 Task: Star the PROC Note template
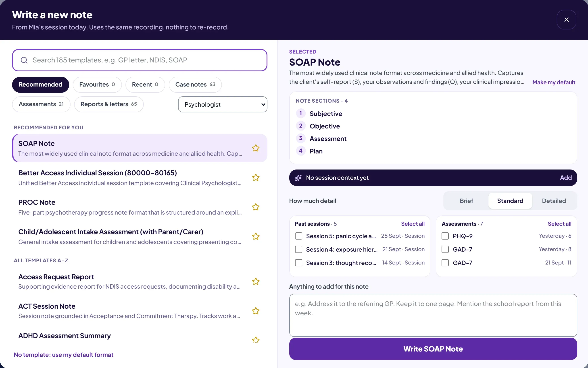click(x=256, y=207)
